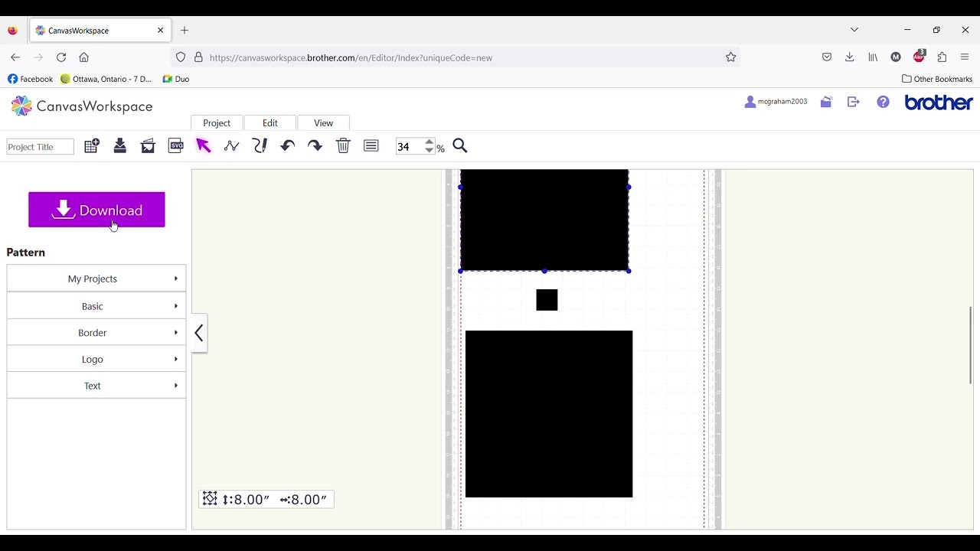Viewport: 980px width, 551px height.
Task: Click the CanvasWorkspace logo
Action: [x=82, y=106]
